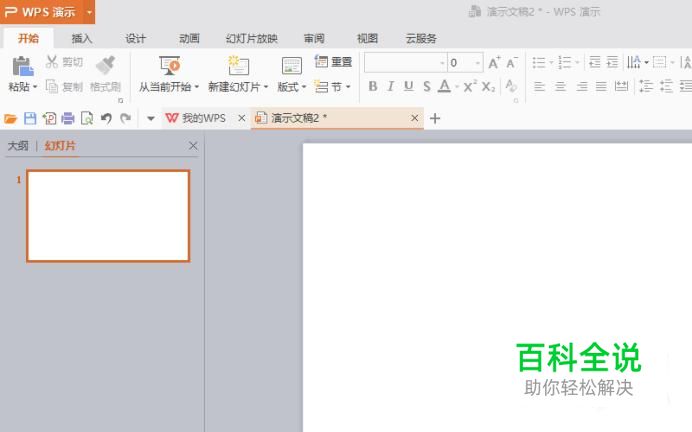Select the Format Painter (格式刷) brush
This screenshot has height=432, width=692.
pos(105,64)
